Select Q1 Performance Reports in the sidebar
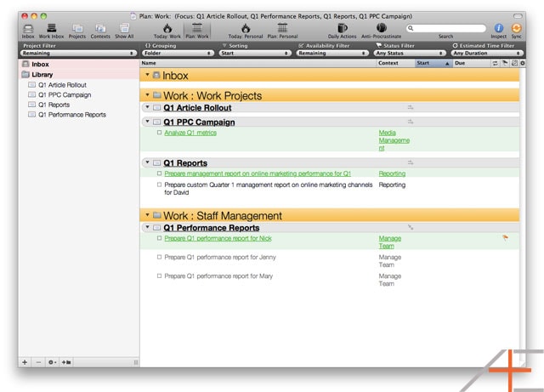 coord(79,115)
